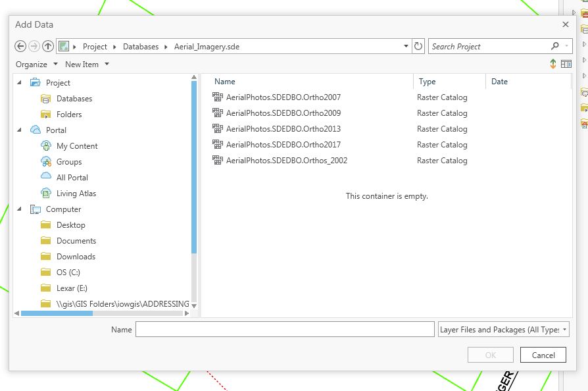Open Living Atlas in the Portal section
The height and width of the screenshot is (391, 588).
78,193
